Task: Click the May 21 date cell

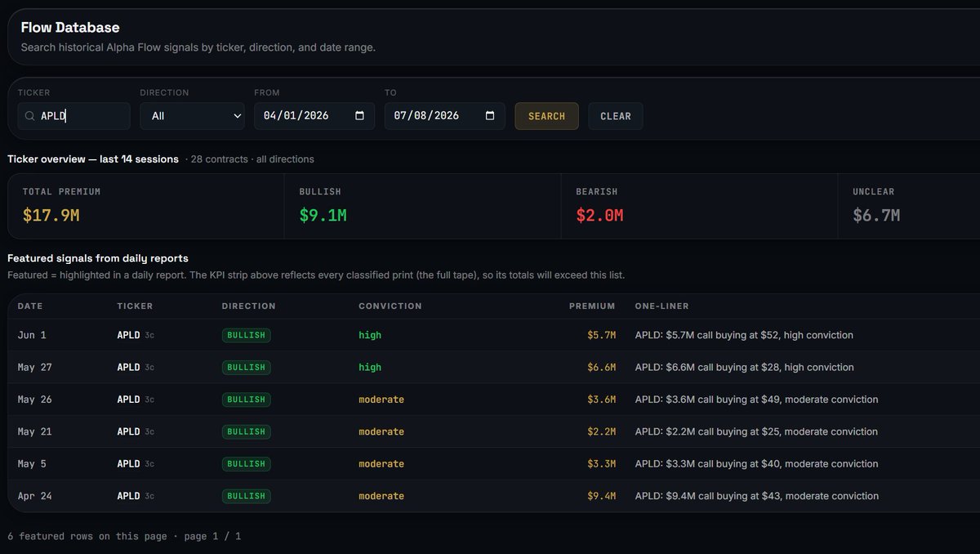Action: [x=35, y=431]
